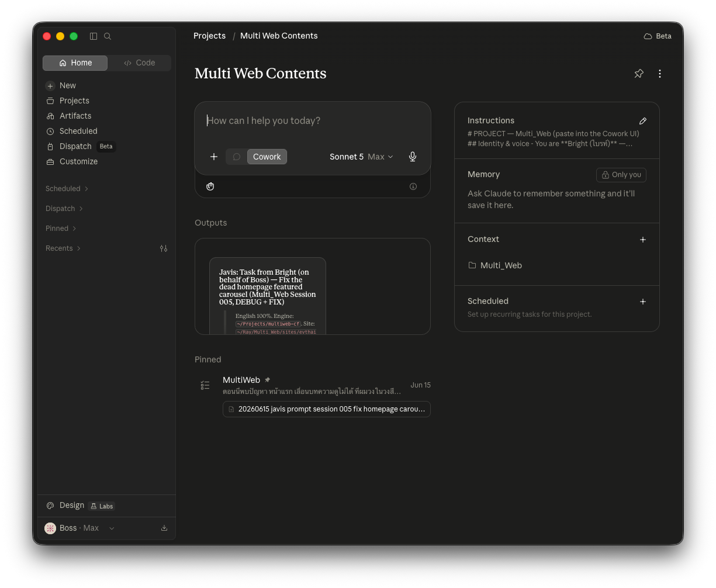Click the hand icon below the prompt box

tap(210, 186)
